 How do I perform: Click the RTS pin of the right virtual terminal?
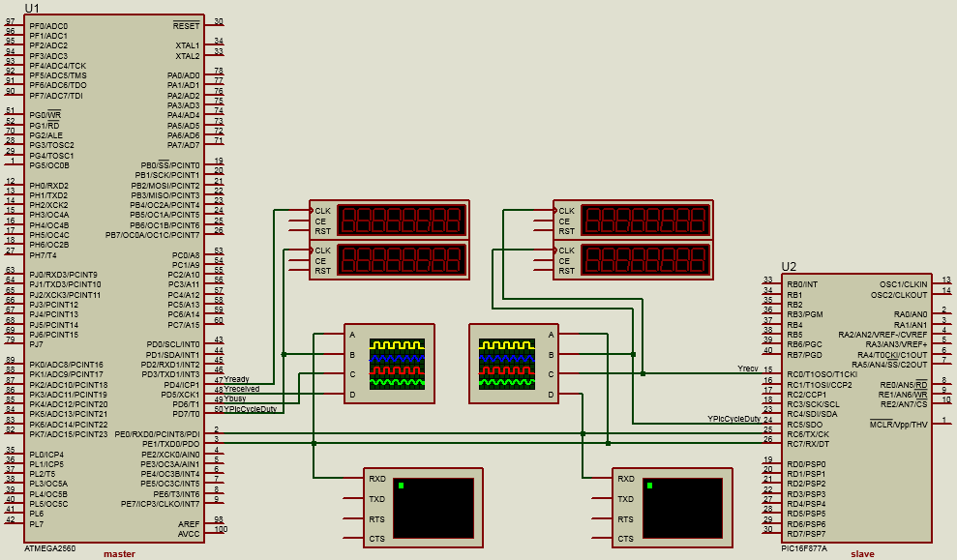(626, 519)
